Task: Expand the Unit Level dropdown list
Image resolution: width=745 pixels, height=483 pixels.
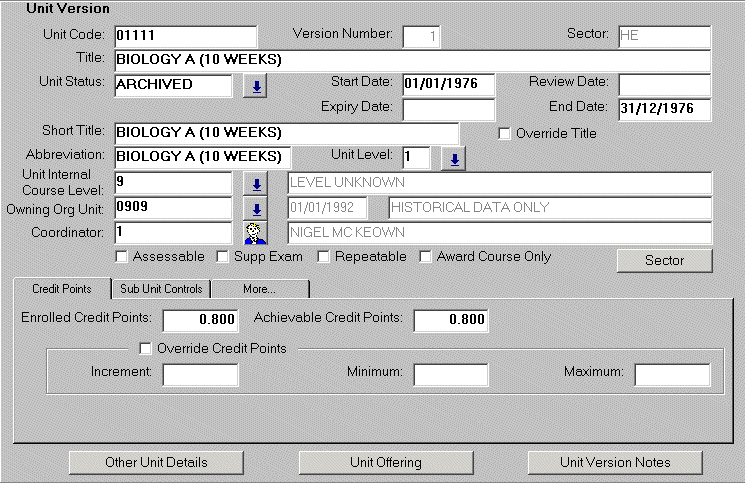Action: click(453, 158)
